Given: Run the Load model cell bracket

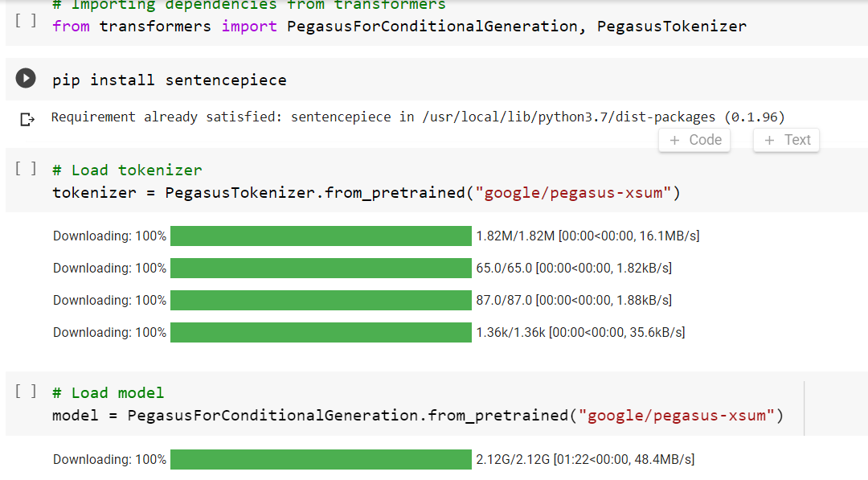Looking at the screenshot, I should point(26,391).
